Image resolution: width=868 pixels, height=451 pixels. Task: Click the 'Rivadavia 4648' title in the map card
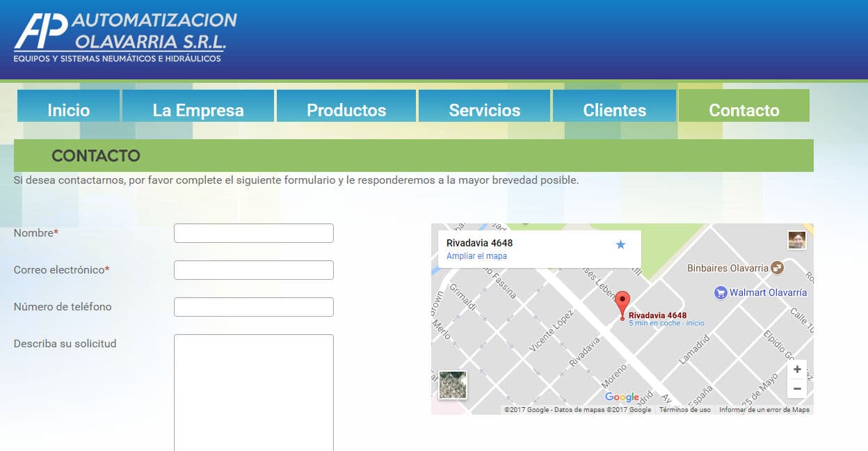pyautogui.click(x=479, y=243)
